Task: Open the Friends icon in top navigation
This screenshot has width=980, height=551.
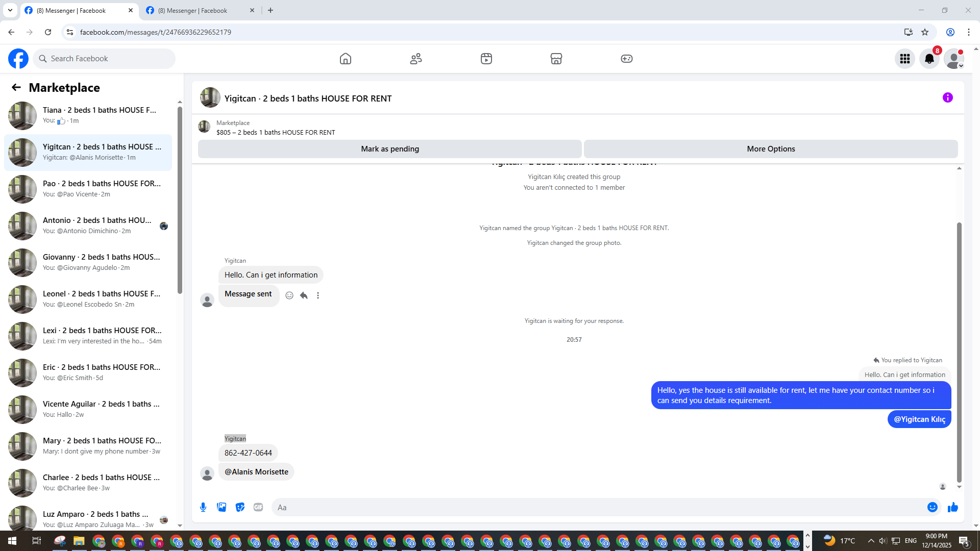Action: click(416, 59)
